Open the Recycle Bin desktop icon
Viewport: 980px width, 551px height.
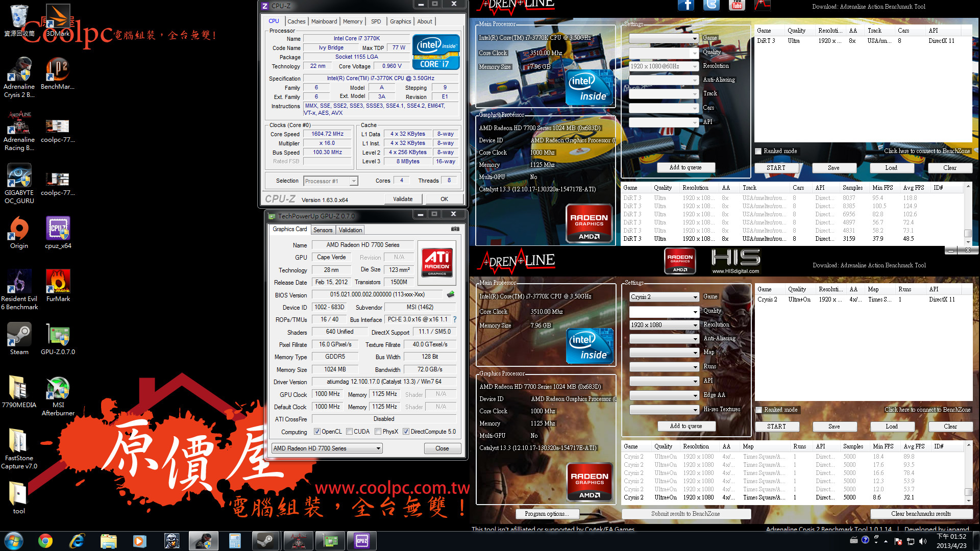coord(19,20)
